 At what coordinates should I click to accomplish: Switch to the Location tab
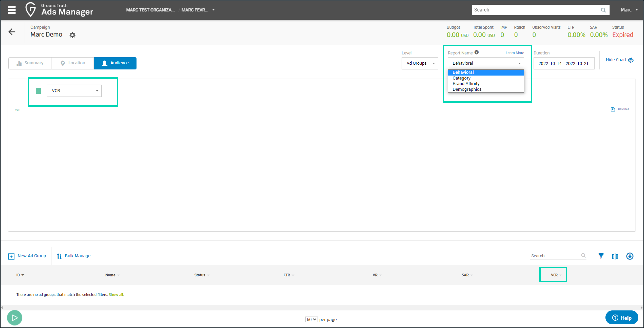[72, 63]
